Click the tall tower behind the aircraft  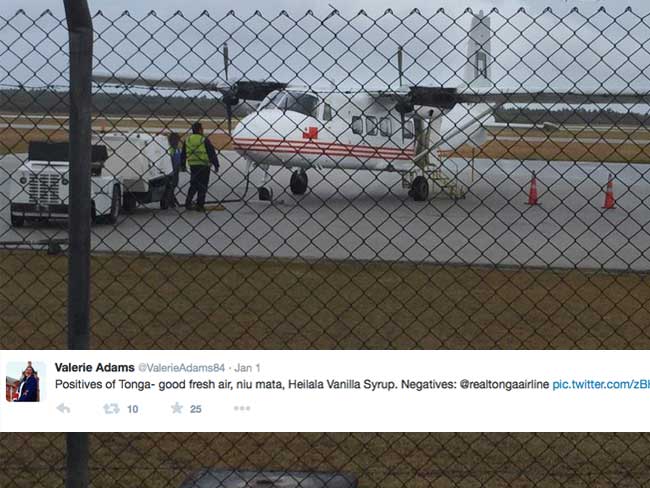click(479, 48)
